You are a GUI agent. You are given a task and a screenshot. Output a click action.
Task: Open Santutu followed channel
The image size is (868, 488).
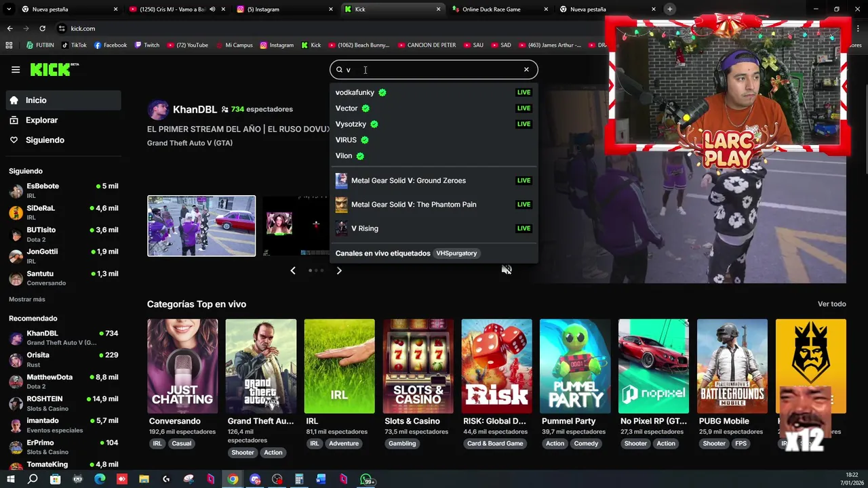coord(64,278)
